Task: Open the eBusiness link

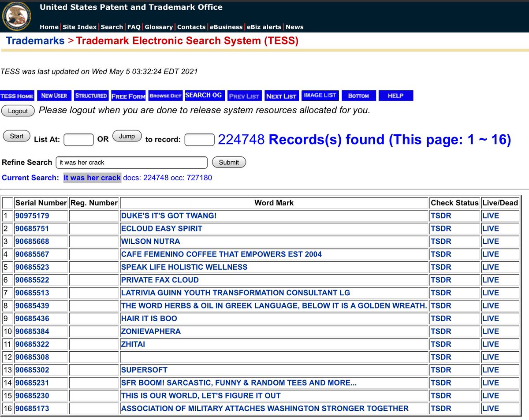Action: click(226, 27)
